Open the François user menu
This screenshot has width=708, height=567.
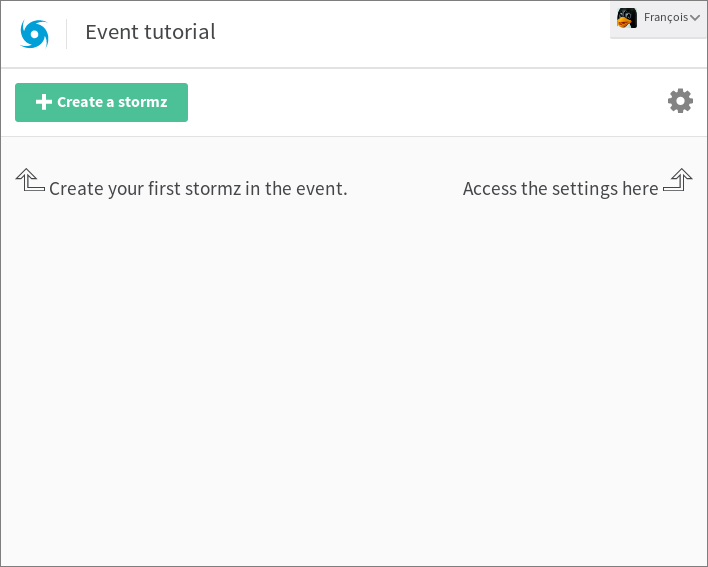coord(658,19)
